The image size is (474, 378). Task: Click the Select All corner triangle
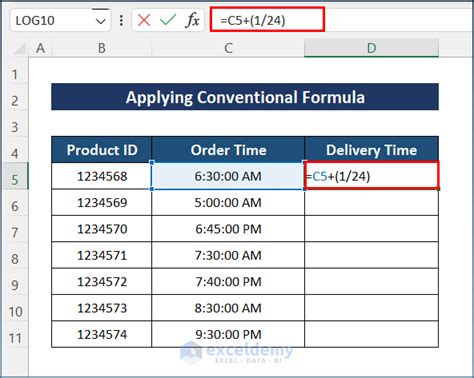pyautogui.click(x=20, y=49)
